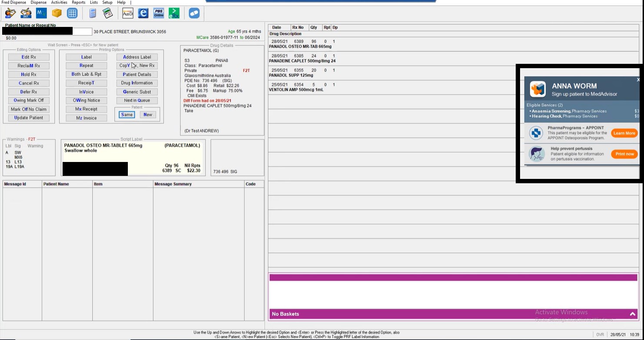Viewport: 644px width, 340px height.
Task: Click the Patient Name column header
Action: click(67, 184)
